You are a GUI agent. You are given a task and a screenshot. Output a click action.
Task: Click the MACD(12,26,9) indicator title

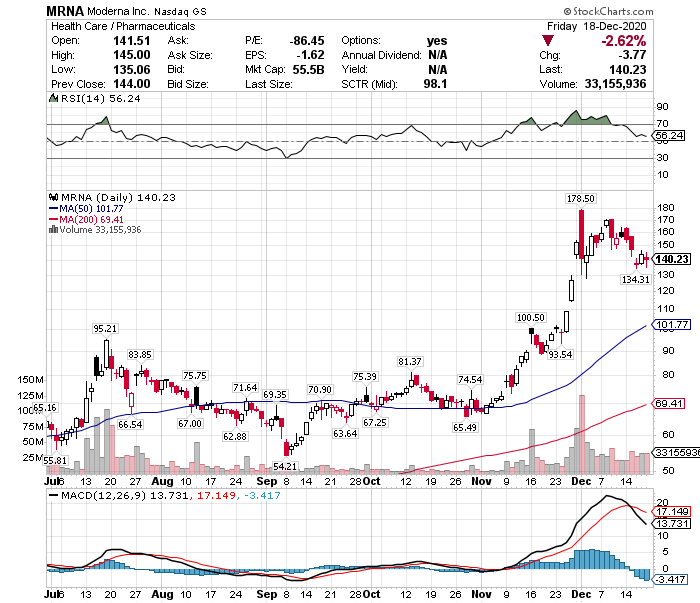click(x=103, y=495)
